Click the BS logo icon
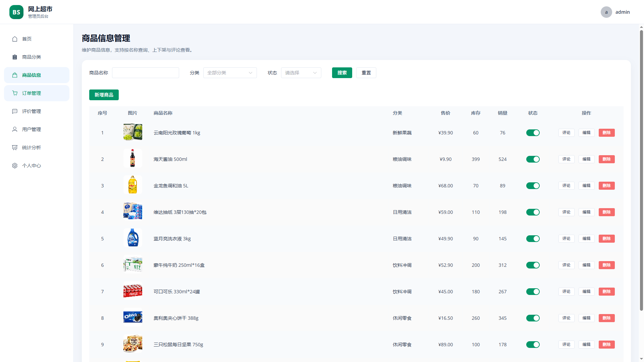 point(16,12)
